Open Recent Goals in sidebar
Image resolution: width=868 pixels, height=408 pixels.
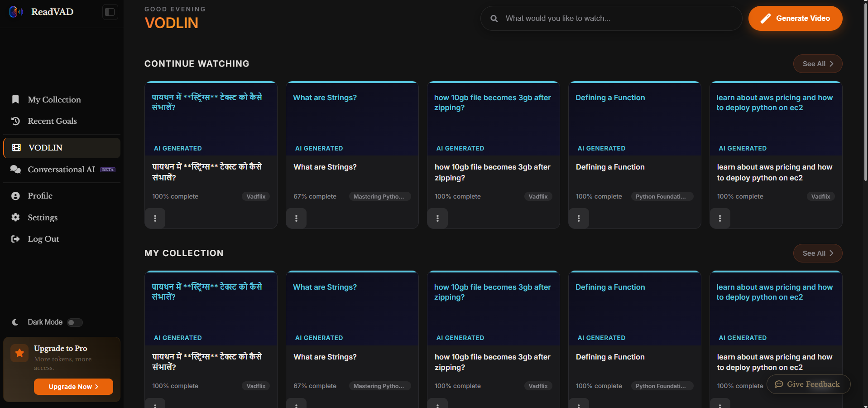[62, 121]
